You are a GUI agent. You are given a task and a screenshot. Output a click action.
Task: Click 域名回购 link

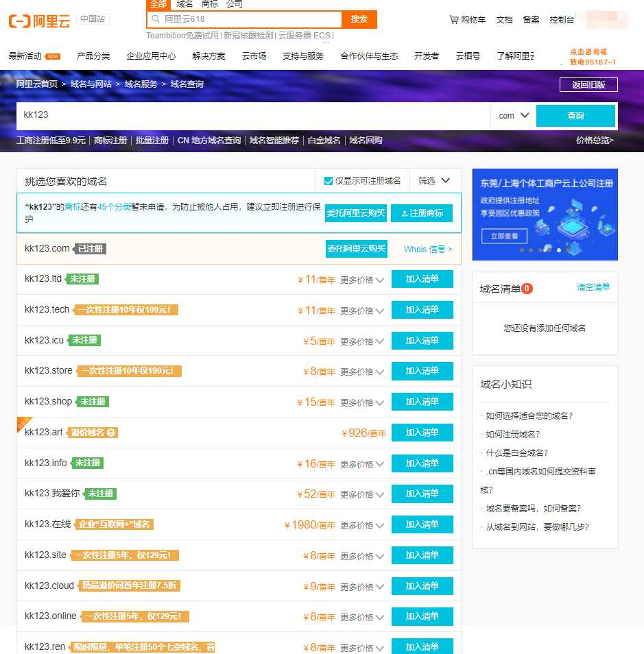coord(366,141)
